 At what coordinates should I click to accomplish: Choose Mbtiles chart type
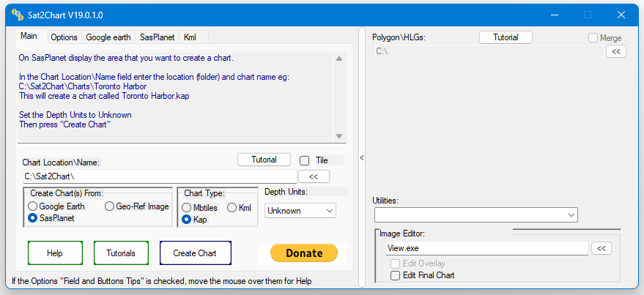coord(187,208)
